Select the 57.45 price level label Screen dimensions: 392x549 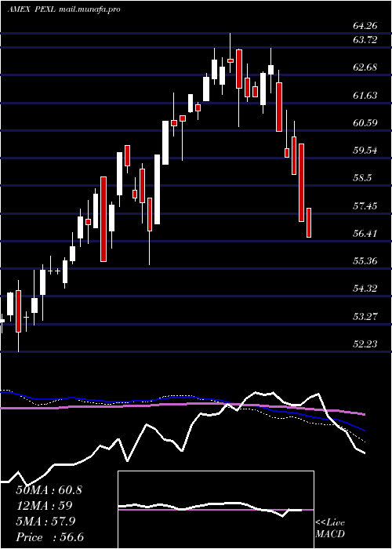365,205
